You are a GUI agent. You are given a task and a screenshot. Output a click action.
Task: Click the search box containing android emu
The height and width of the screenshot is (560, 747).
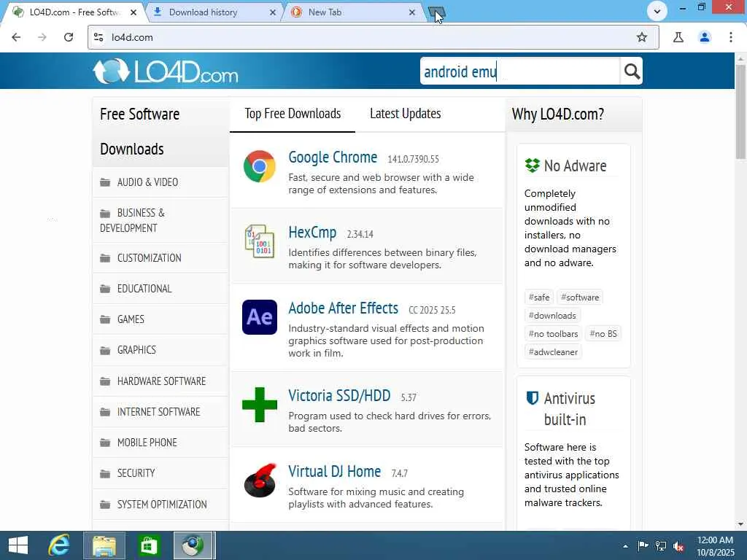point(519,71)
